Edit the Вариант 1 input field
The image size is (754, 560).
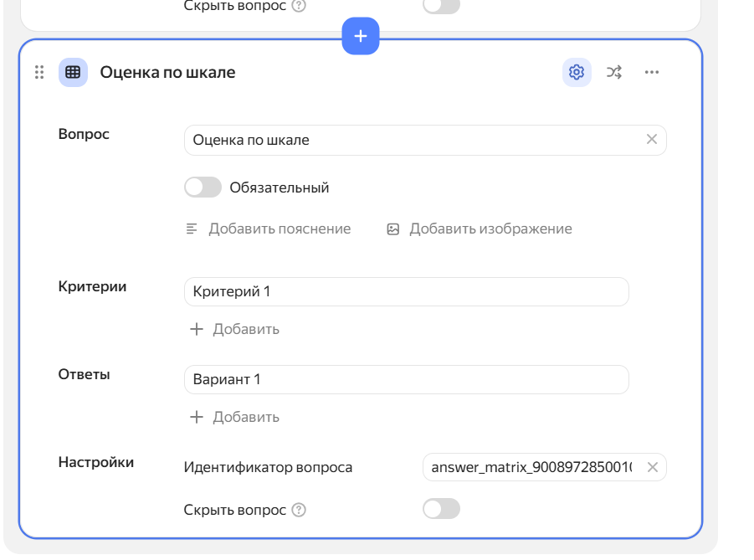[406, 379]
